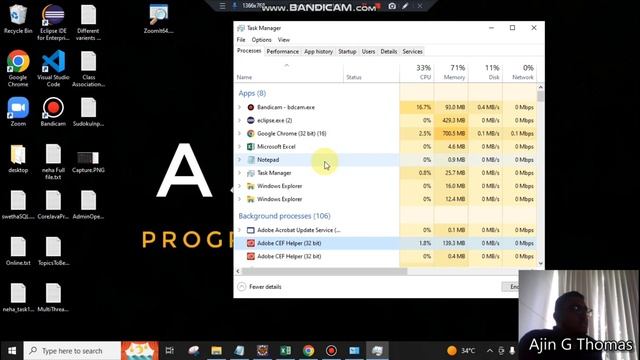Collapse view with Fewer details
640x360 pixels.
tap(260, 287)
